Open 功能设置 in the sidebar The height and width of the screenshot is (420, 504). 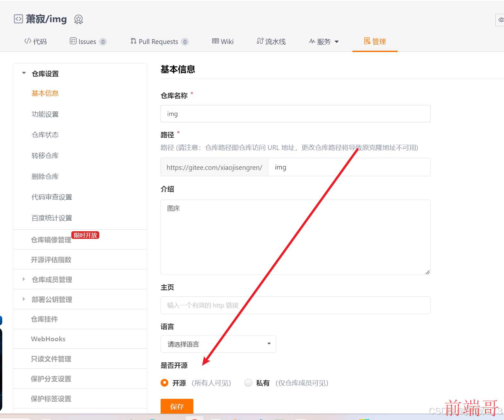pyautogui.click(x=45, y=114)
